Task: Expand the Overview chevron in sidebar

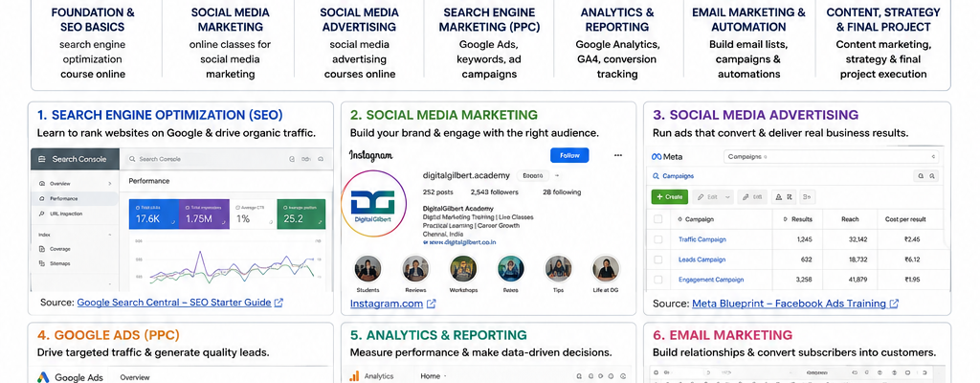Action: [x=110, y=184]
